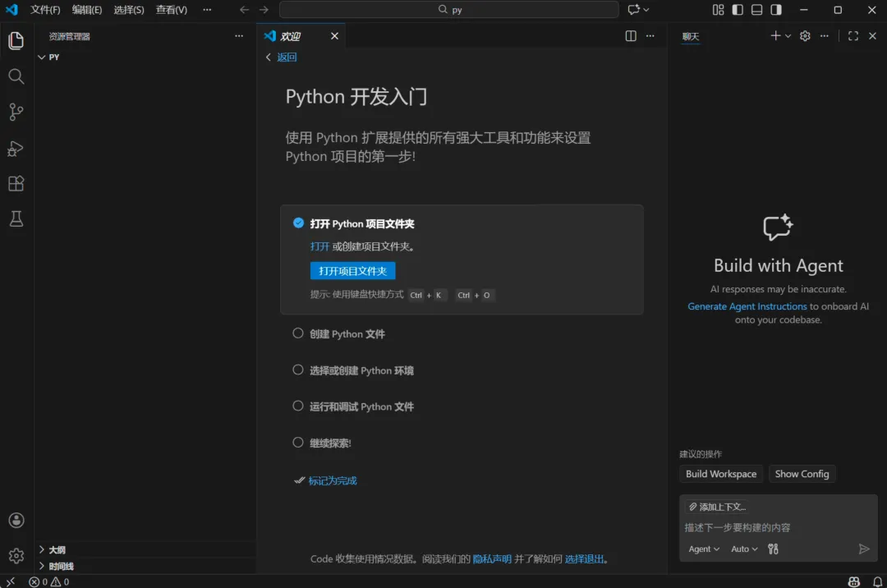The image size is (887, 588).
Task: Open chat settings gear icon
Action: [x=805, y=35]
